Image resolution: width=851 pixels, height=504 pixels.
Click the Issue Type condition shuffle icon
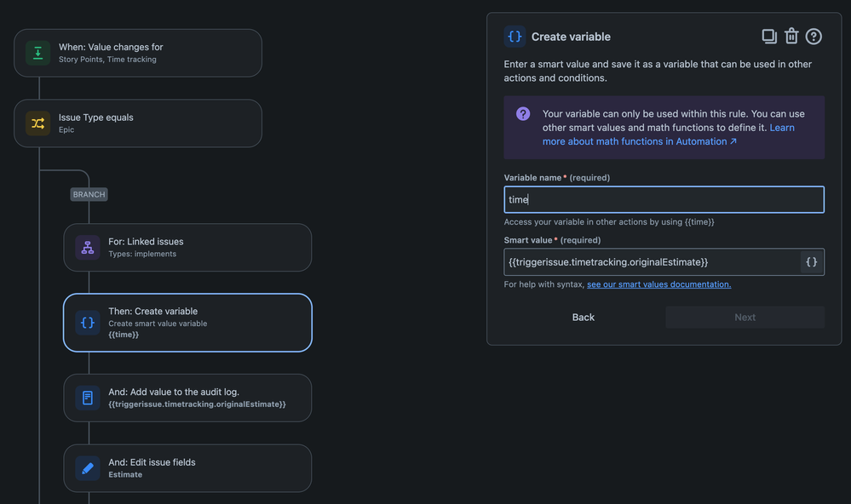click(38, 123)
